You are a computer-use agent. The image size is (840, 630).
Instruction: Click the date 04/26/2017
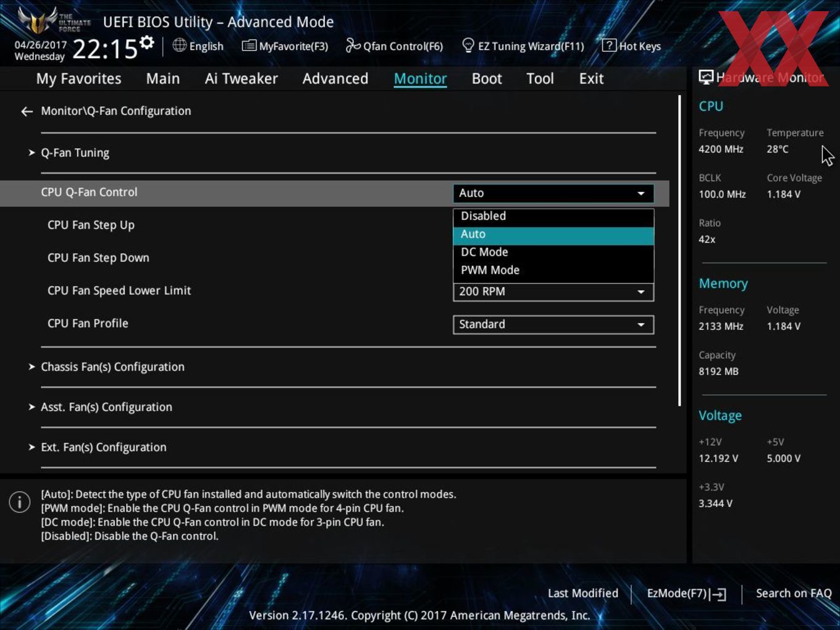(40, 44)
